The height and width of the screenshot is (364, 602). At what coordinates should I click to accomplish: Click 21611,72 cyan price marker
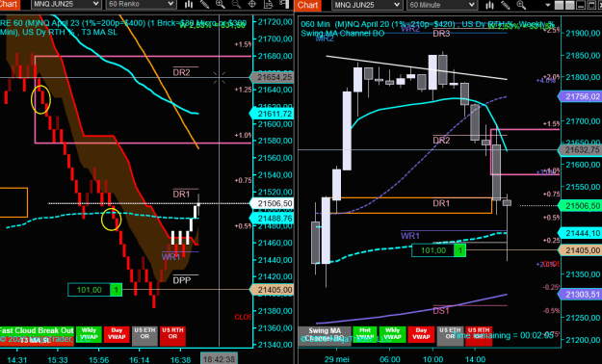coord(273,114)
